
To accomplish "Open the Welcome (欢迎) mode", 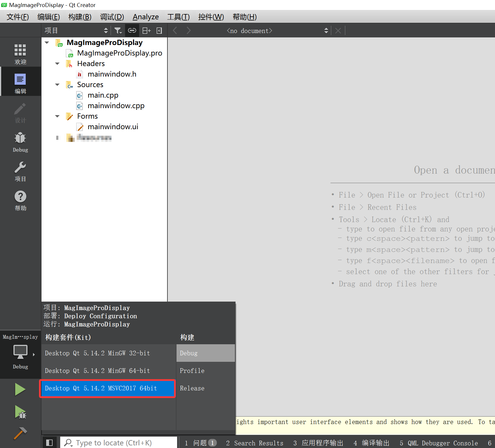I will pyautogui.click(x=20, y=54).
